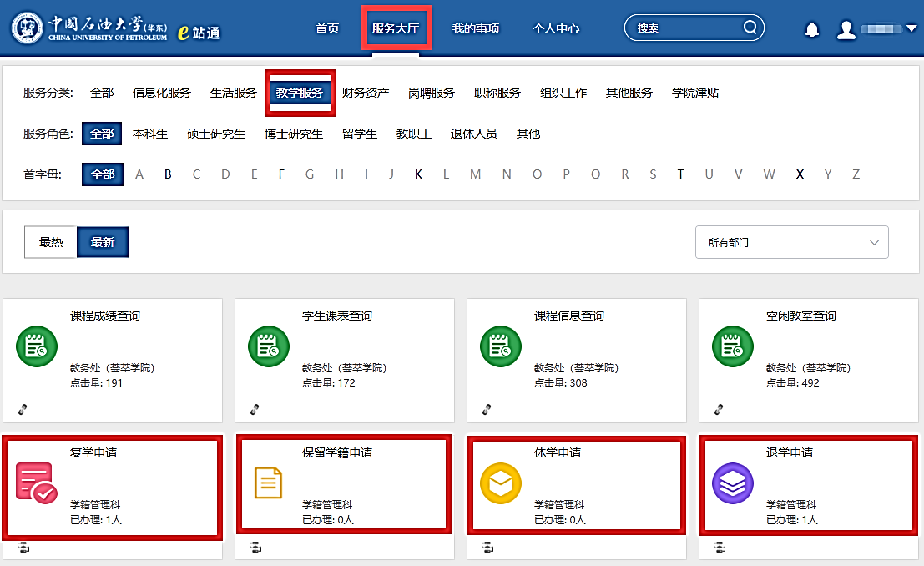Select the 教学服务 category

tap(300, 93)
